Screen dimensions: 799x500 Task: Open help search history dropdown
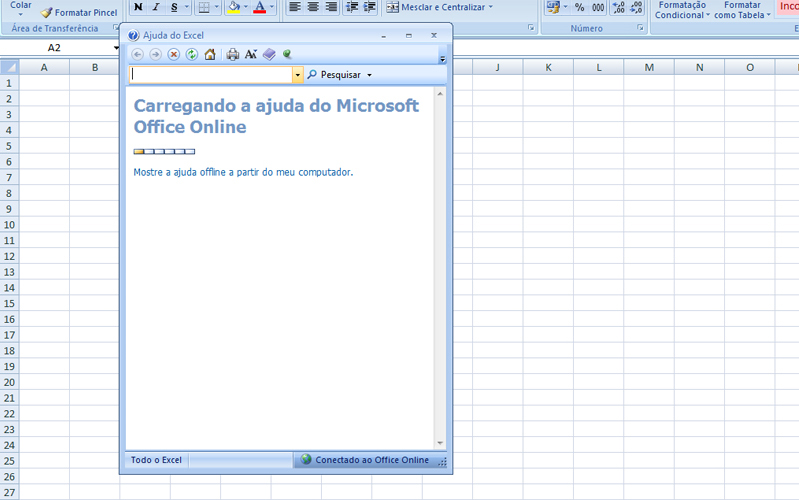[x=298, y=75]
